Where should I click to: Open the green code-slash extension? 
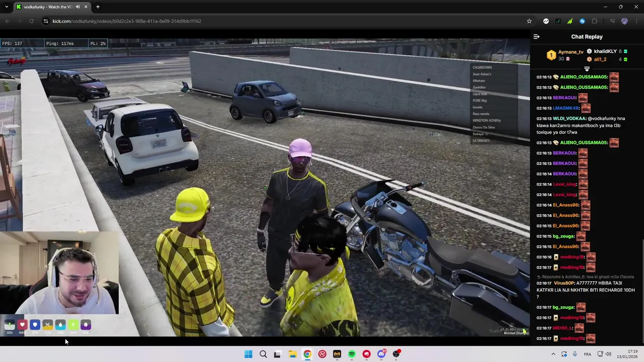(558, 21)
